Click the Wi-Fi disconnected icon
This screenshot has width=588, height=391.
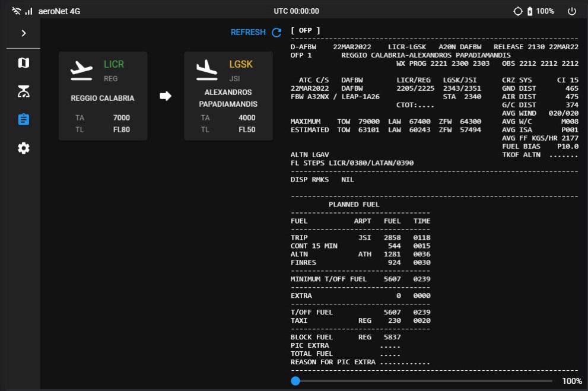(x=16, y=11)
